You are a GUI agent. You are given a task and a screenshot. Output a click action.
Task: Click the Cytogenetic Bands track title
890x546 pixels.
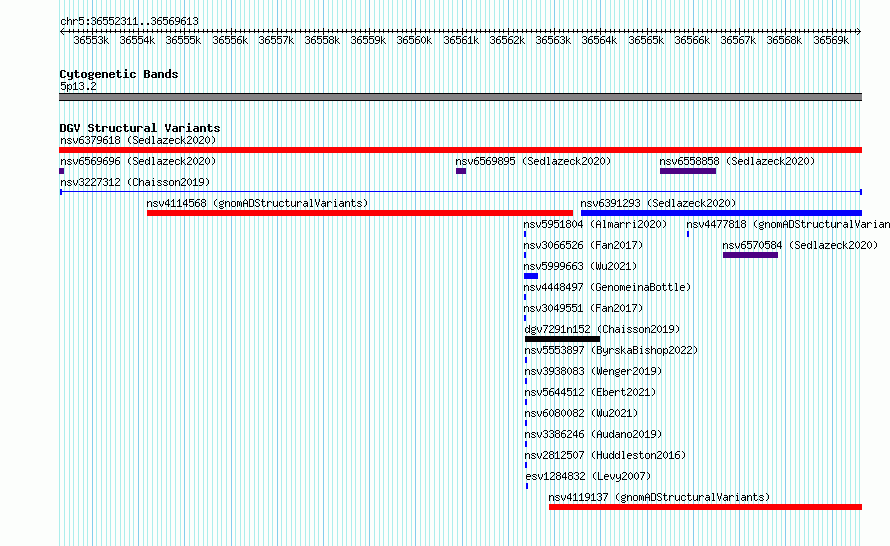(x=119, y=74)
